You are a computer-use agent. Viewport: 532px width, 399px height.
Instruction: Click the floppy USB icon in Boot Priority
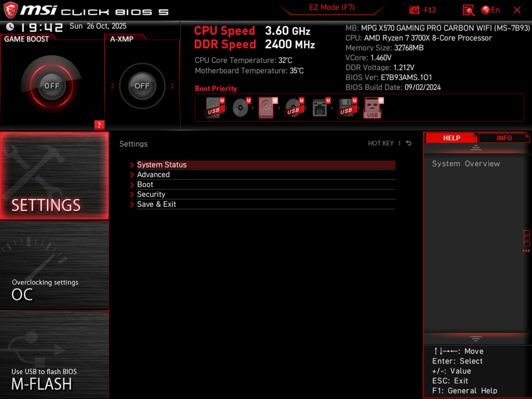346,107
